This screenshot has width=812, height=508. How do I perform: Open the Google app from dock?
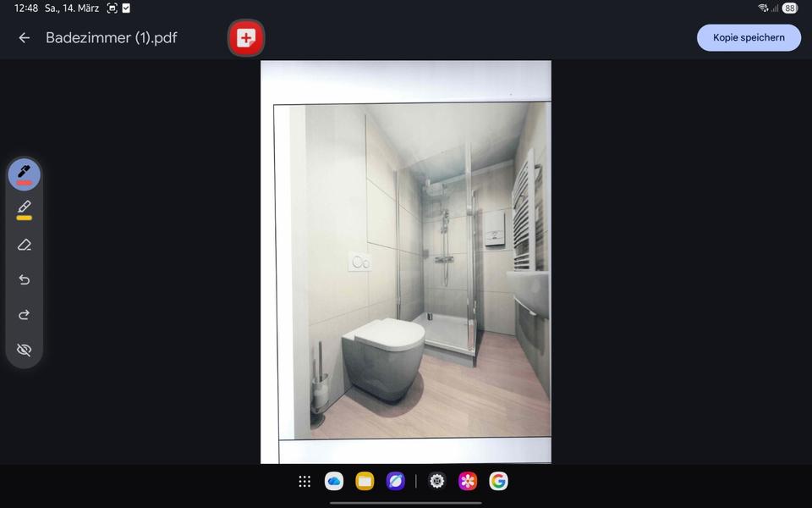pyautogui.click(x=498, y=482)
